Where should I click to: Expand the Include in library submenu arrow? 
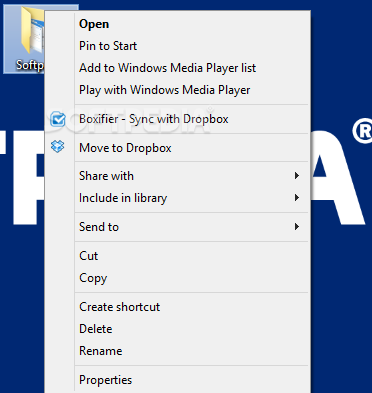[x=297, y=198]
